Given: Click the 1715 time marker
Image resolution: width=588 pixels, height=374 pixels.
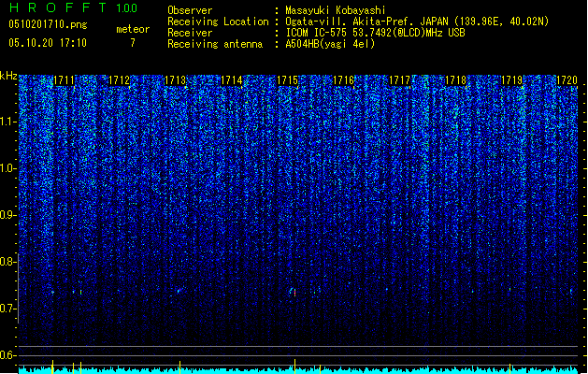Looking at the screenshot, I should (x=287, y=80).
